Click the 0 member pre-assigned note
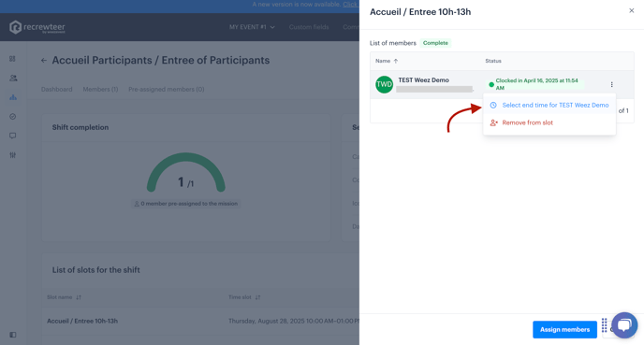Image resolution: width=644 pixels, height=345 pixels. point(186,204)
